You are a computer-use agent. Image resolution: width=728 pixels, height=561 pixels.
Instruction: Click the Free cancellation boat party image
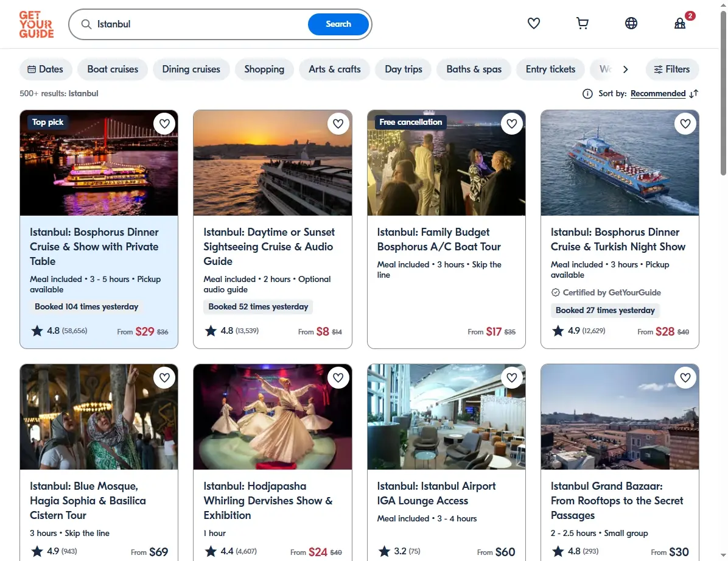tap(446, 163)
